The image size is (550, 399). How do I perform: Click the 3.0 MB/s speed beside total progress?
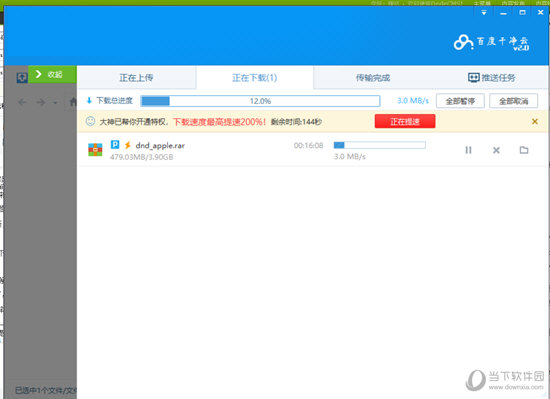pos(412,101)
